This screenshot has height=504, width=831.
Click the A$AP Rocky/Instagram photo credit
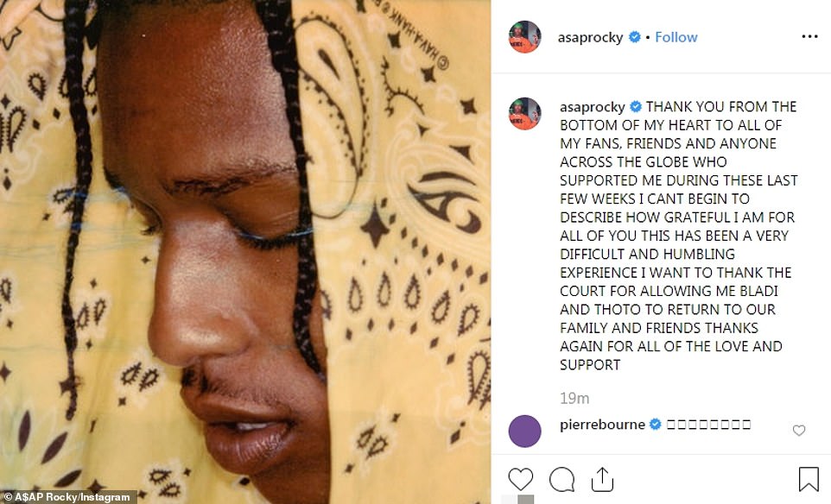point(68,497)
